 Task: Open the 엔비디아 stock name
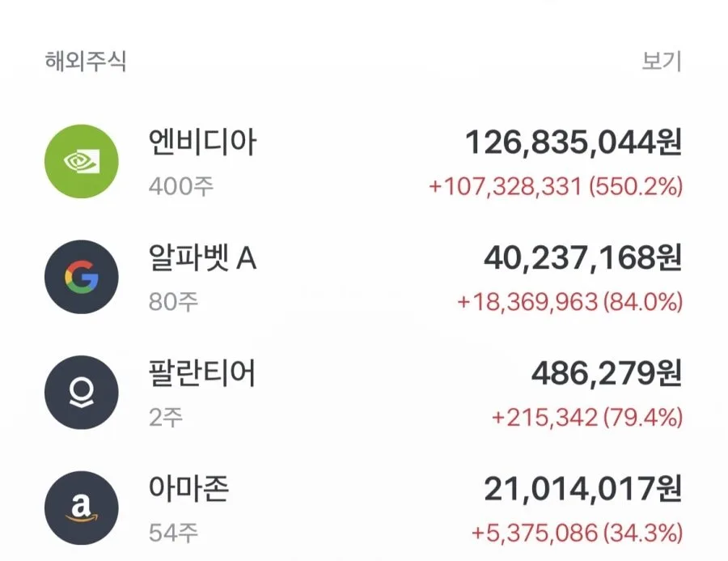click(x=202, y=142)
